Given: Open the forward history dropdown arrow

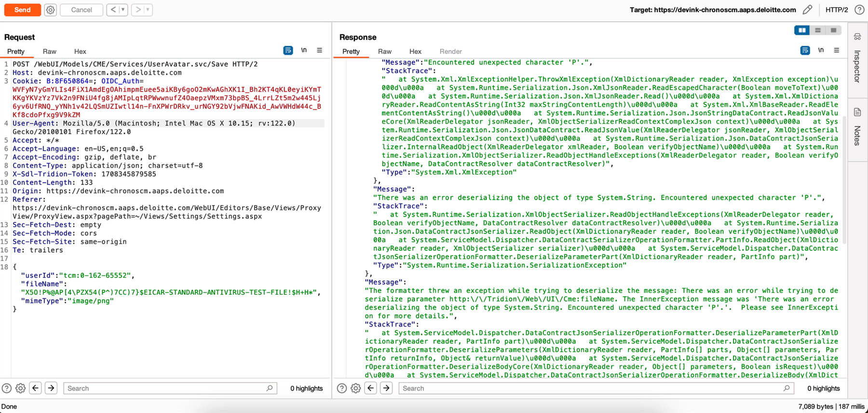Looking at the screenshot, I should coord(148,10).
